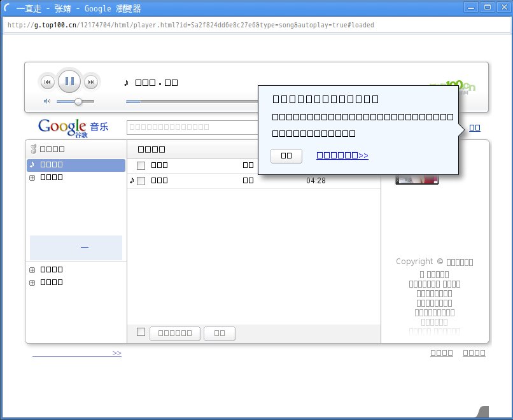
Task: Open the album cover thumbnail right of the song list
Action: coord(417,179)
